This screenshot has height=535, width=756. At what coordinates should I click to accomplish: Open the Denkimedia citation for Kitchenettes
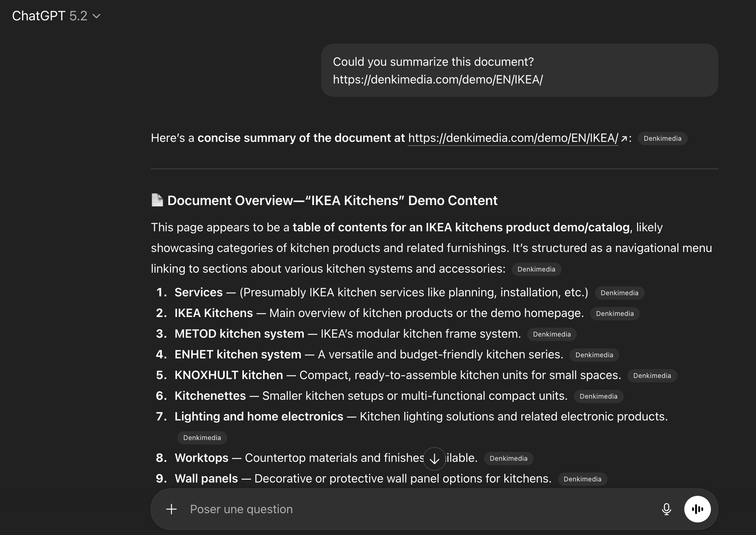tap(599, 396)
